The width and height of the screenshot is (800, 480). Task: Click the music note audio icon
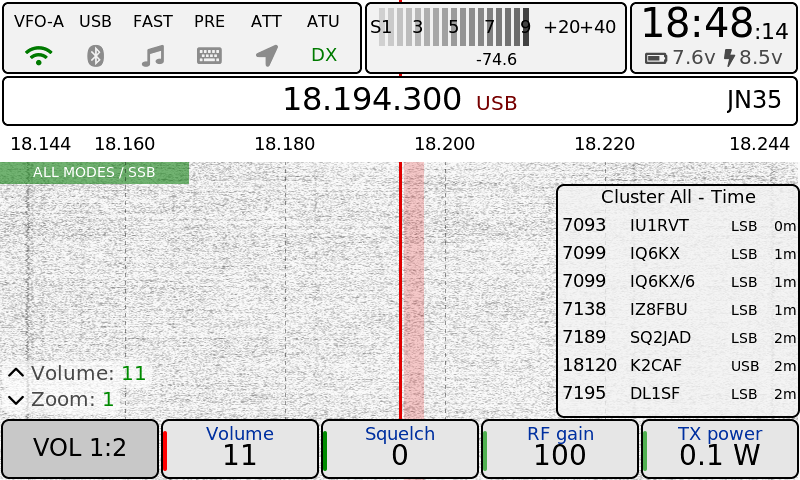click(153, 56)
